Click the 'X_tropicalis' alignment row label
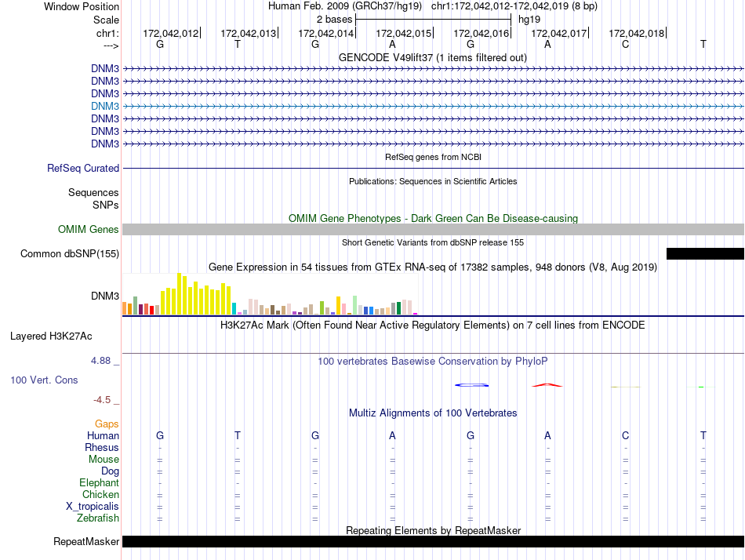Image resolution: width=745 pixels, height=560 pixels. click(x=93, y=507)
